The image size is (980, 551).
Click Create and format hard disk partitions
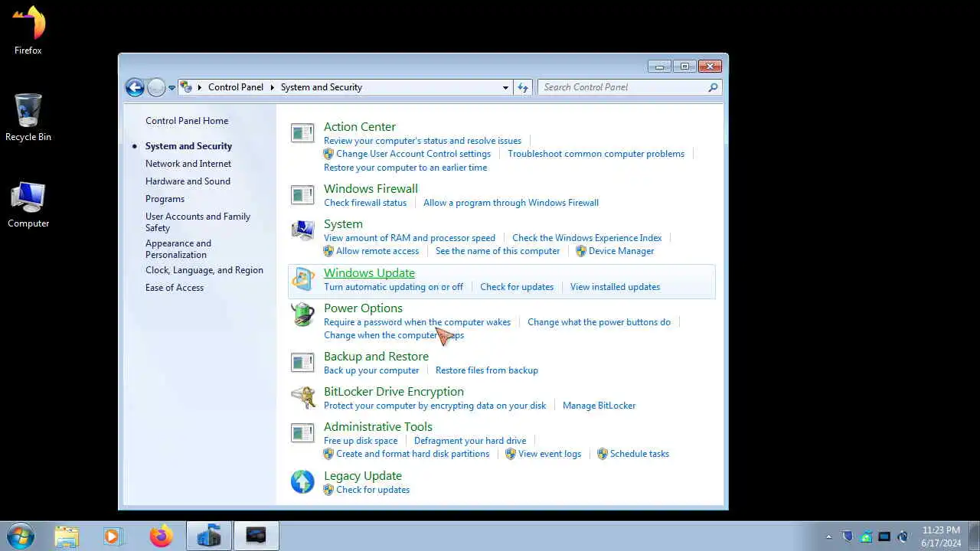pos(413,454)
